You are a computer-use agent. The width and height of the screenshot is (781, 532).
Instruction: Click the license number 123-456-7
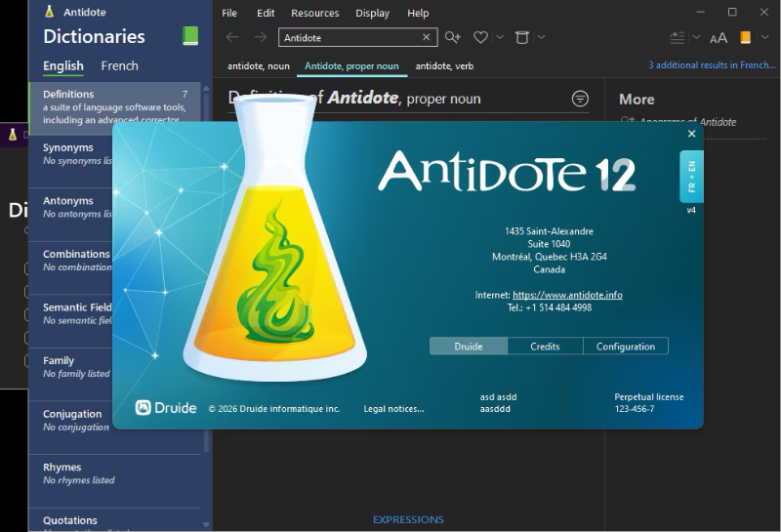tap(634, 409)
